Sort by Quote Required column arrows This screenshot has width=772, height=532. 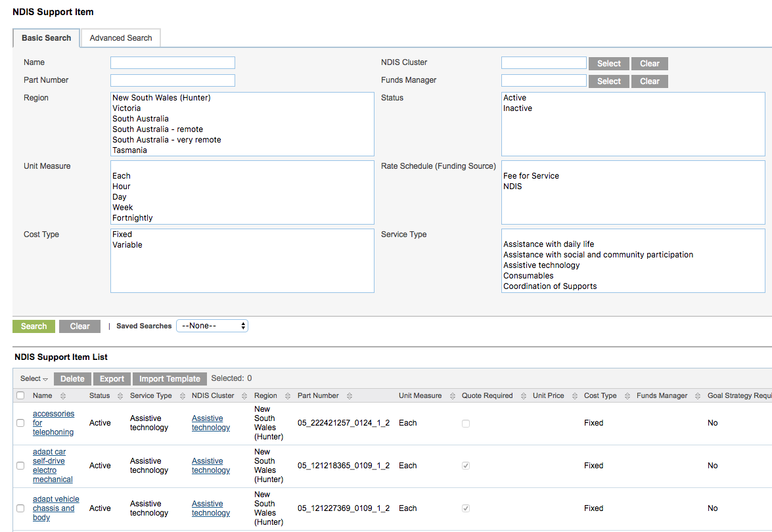pos(524,395)
